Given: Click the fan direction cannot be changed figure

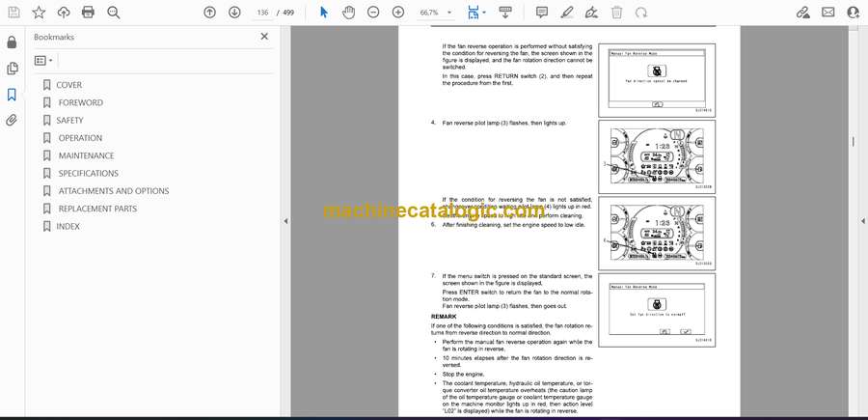Looking at the screenshot, I should (657, 80).
